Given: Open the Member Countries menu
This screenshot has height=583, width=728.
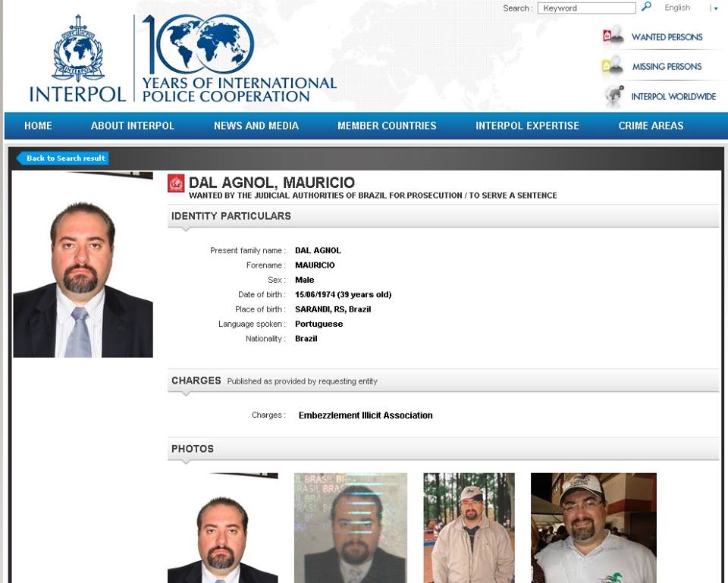Looking at the screenshot, I should point(387,125).
